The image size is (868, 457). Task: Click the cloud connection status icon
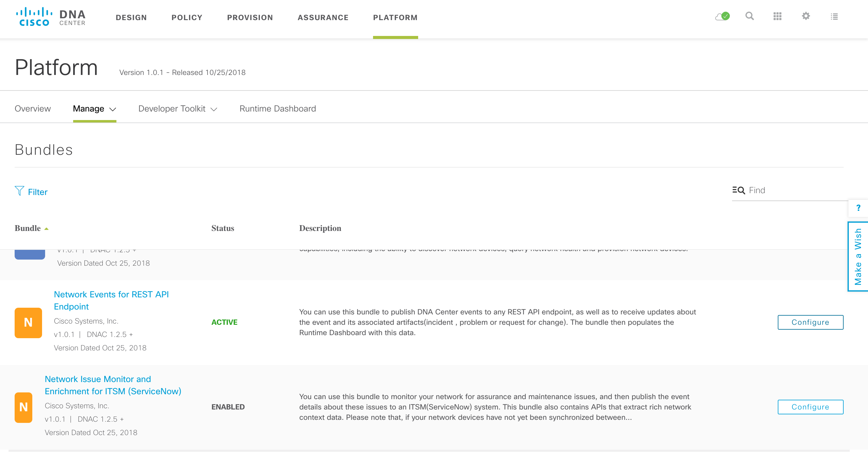coord(722,16)
